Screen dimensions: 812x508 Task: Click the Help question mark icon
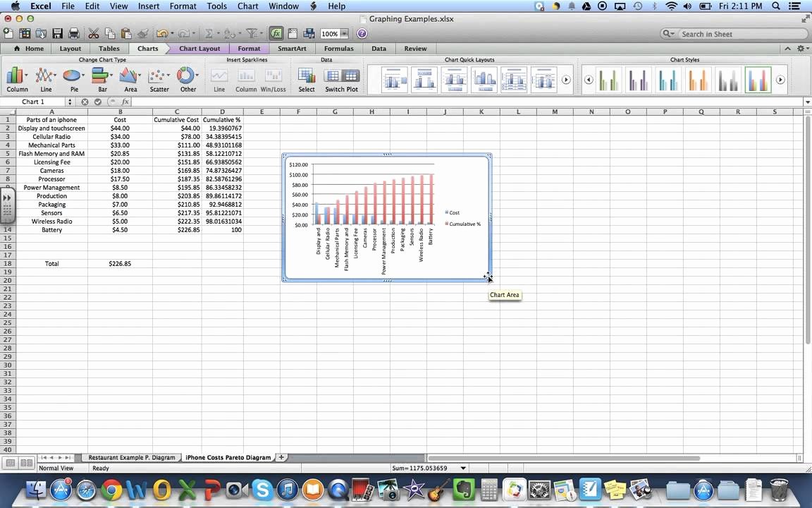point(362,34)
